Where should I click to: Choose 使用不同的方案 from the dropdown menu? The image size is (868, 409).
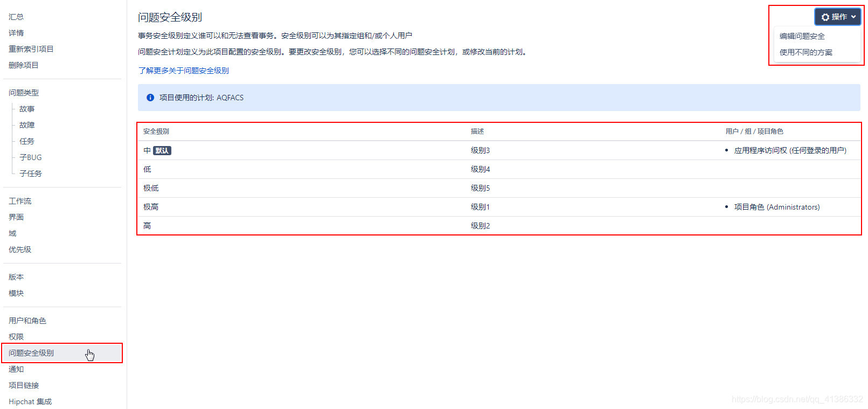click(x=805, y=52)
